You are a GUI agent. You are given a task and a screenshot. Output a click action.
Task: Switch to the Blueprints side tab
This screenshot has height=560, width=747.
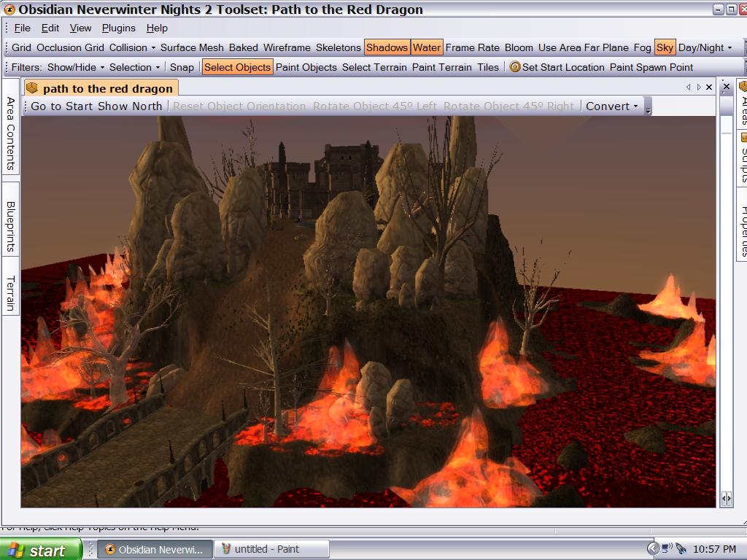pyautogui.click(x=11, y=227)
